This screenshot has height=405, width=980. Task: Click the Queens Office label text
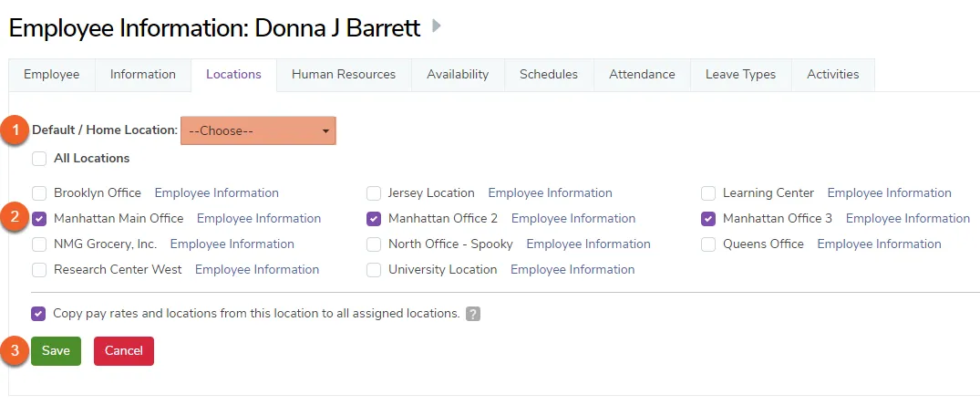tap(763, 244)
